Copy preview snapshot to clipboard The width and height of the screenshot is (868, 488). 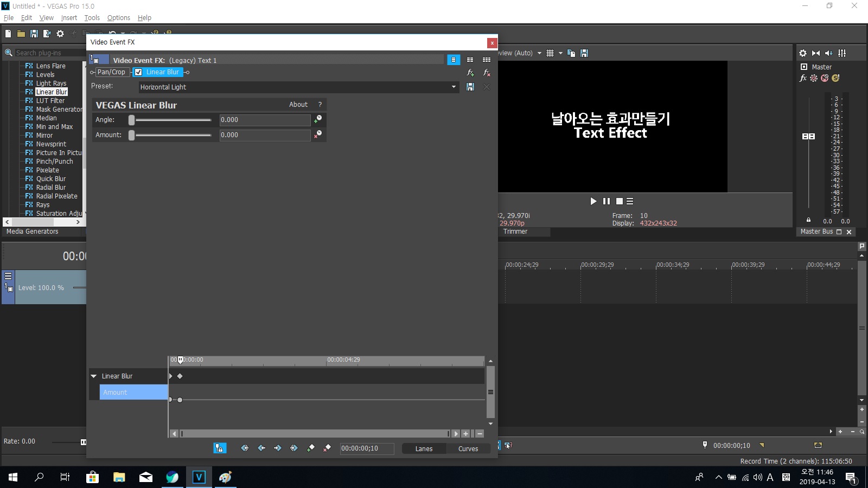[571, 53]
